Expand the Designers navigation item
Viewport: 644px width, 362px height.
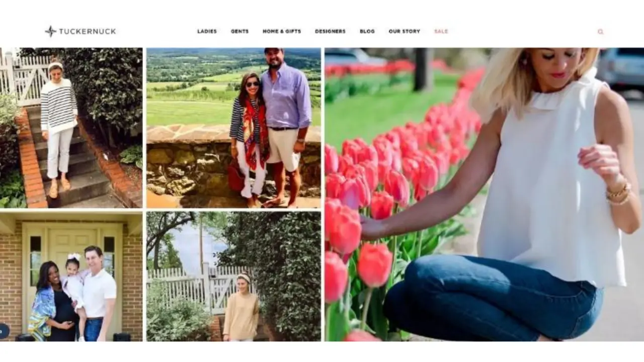[x=330, y=31]
